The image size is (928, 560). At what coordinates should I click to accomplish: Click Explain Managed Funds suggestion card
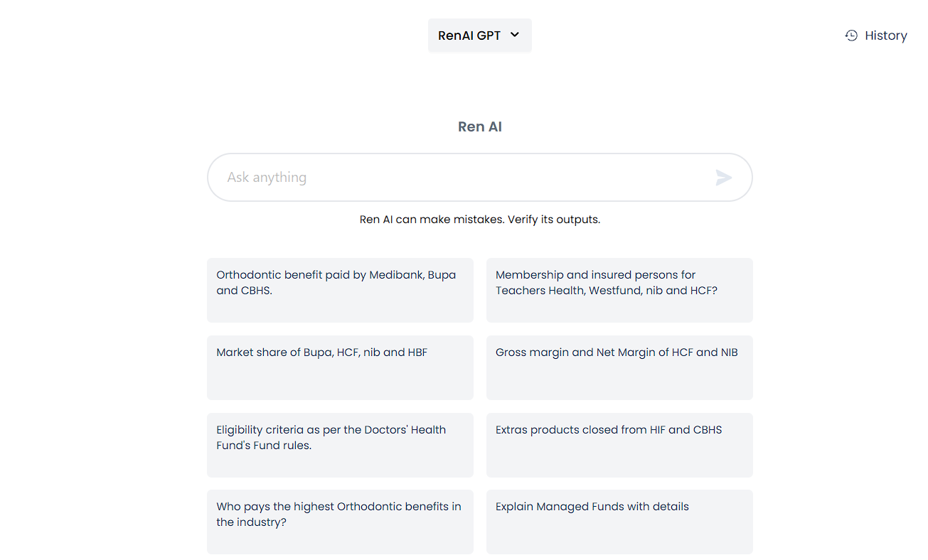(x=619, y=522)
